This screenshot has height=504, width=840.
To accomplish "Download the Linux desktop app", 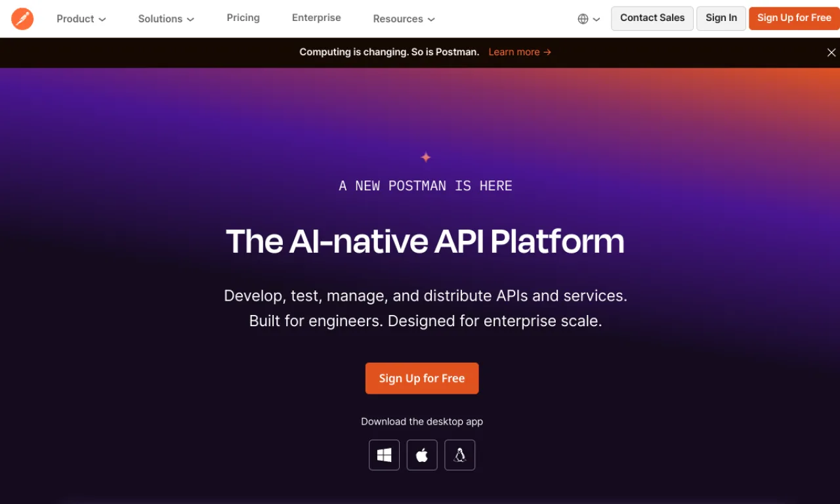I will (x=460, y=455).
